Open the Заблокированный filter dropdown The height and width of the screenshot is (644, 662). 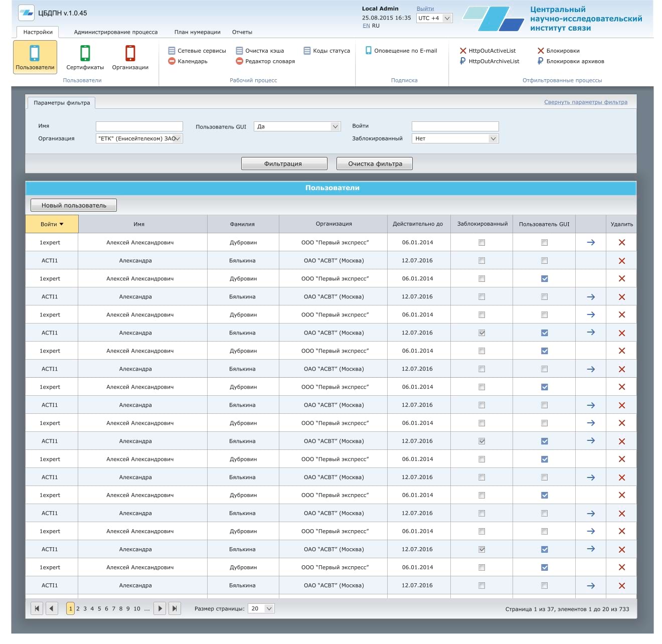(493, 138)
